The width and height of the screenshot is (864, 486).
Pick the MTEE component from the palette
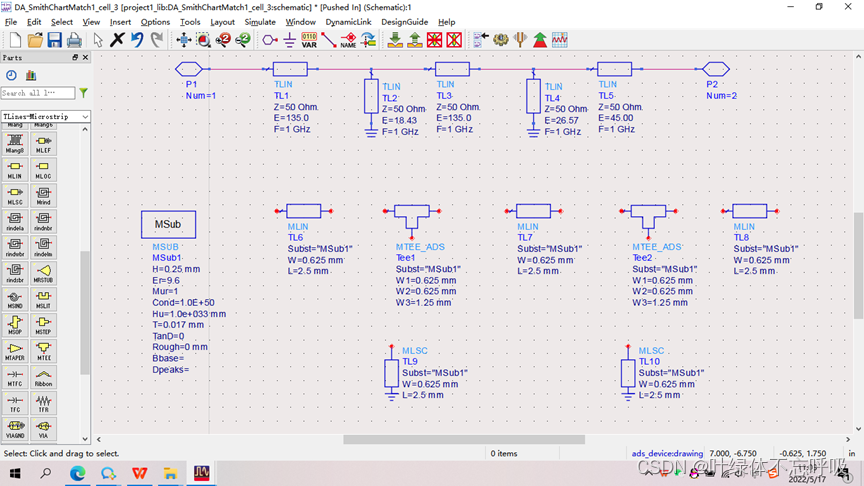coord(43,350)
